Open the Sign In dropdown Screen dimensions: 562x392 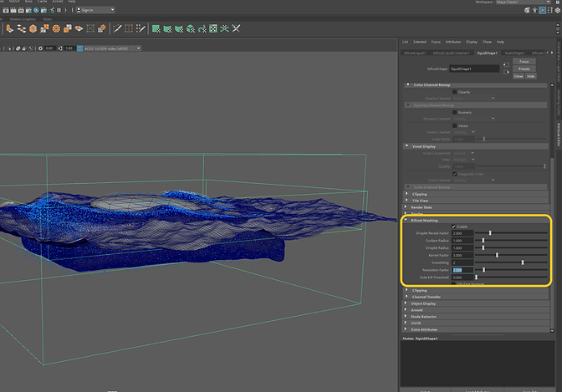(95, 10)
